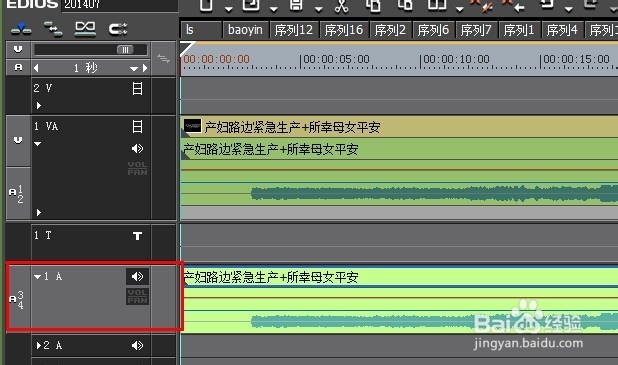
Task: Open VOL/PAN control on 1 A track
Action: [x=138, y=296]
